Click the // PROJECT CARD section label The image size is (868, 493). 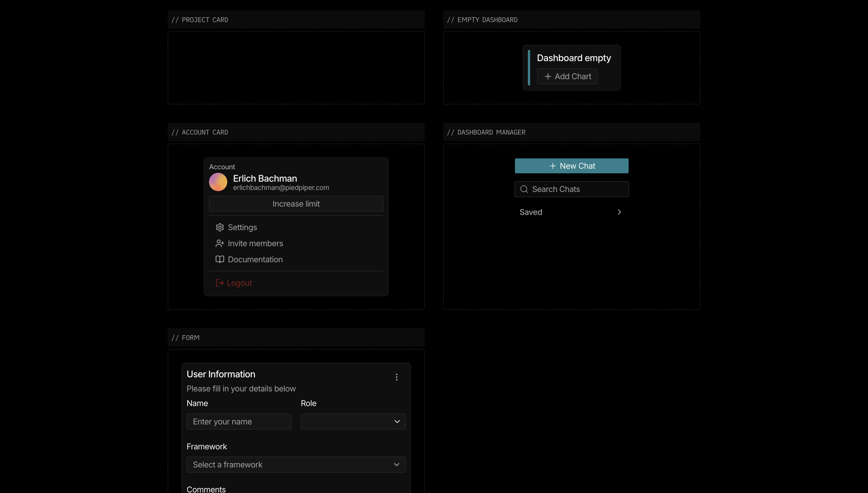click(x=200, y=20)
